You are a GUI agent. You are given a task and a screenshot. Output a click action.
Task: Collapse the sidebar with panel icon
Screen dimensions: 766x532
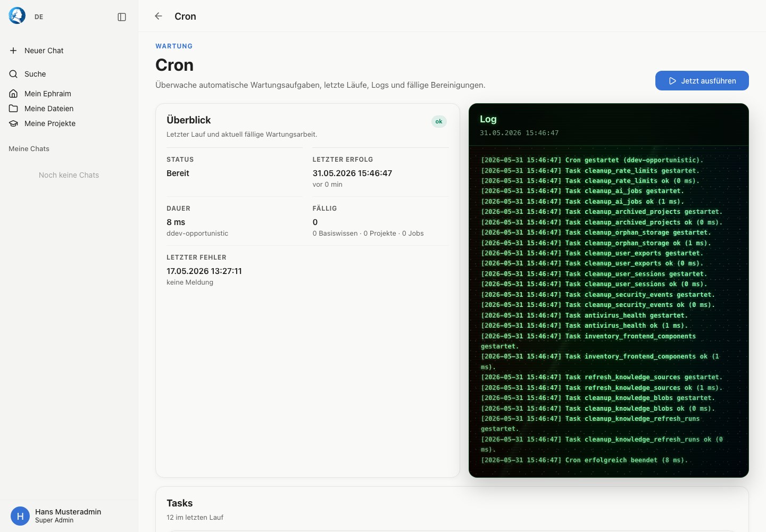click(x=122, y=17)
